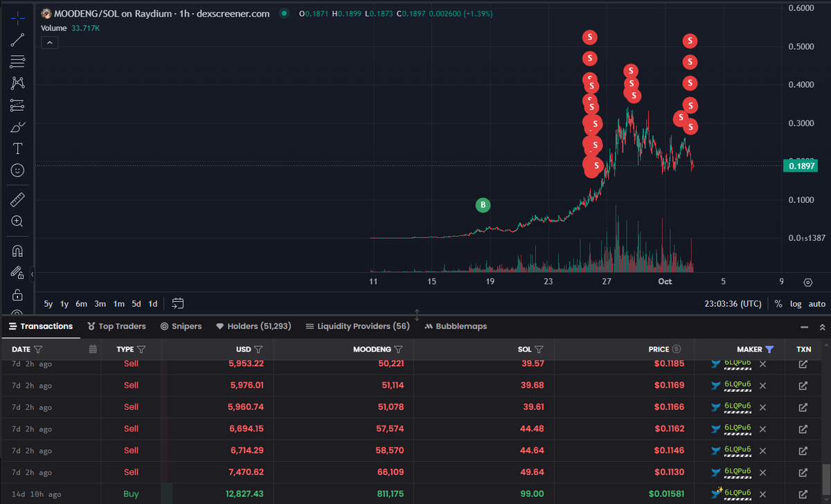Toggle stay-in-drawing-mode pencil lock
The height and width of the screenshot is (504, 831).
(17, 273)
